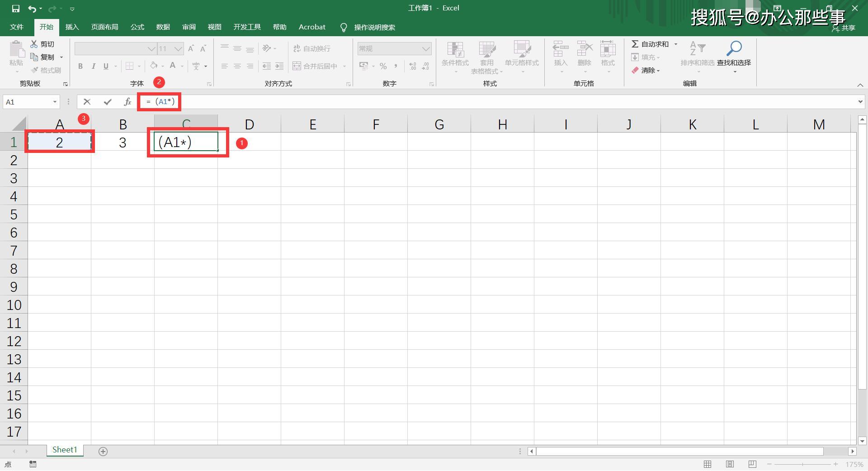
Task: Click Insert cells icon
Action: click(561, 49)
